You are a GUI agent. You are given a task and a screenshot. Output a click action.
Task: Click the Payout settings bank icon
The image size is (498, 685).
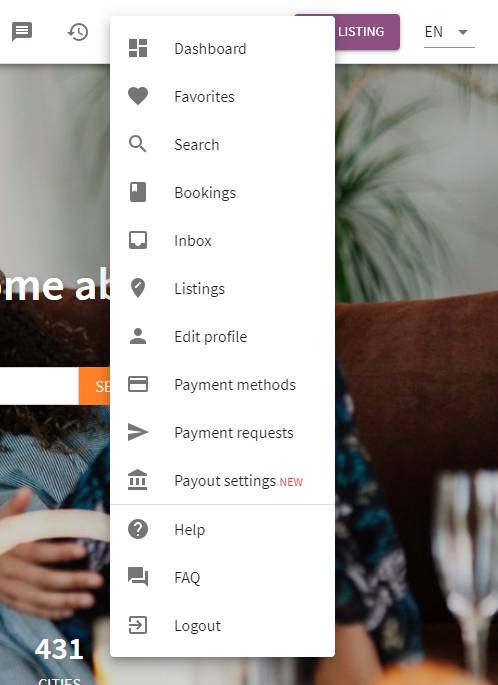click(138, 481)
